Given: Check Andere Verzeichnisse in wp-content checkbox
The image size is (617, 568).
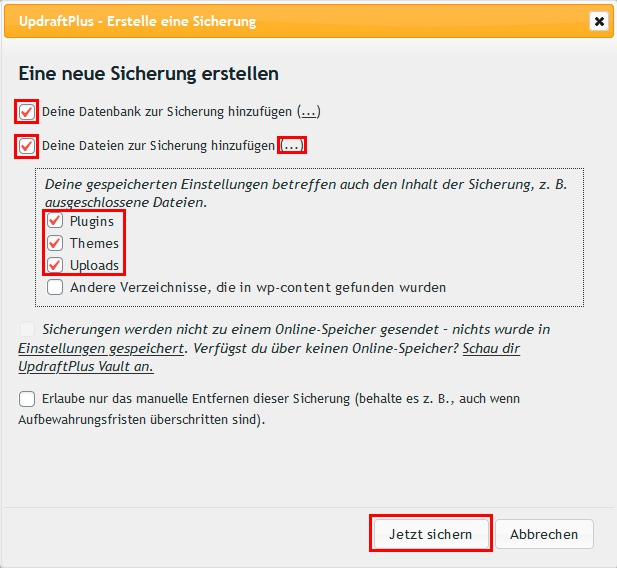Looking at the screenshot, I should point(55,287).
